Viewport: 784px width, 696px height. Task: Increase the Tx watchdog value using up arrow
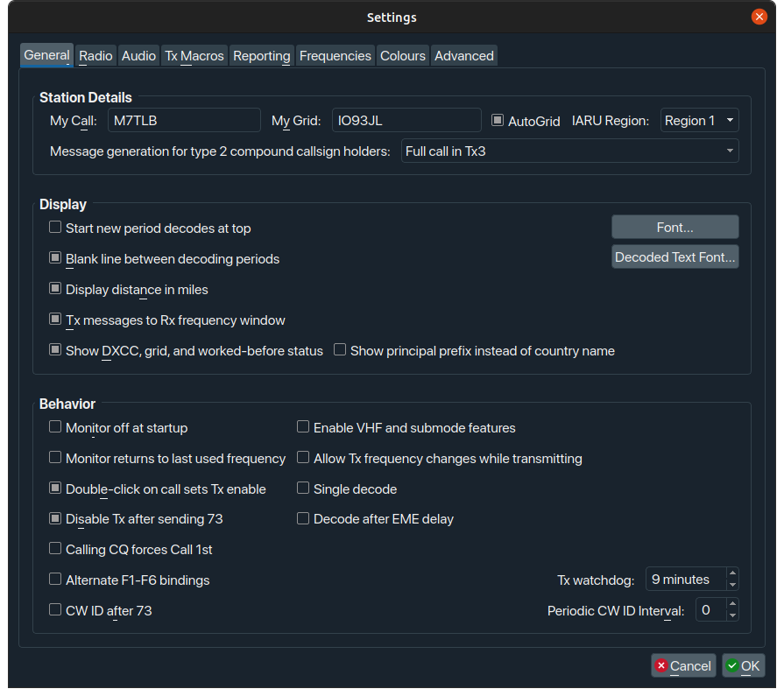click(x=732, y=573)
